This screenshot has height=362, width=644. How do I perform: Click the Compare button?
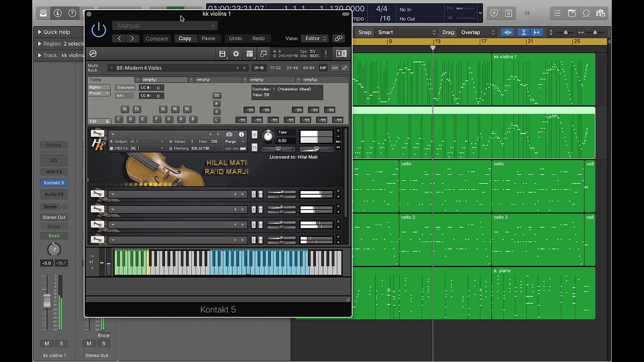click(x=157, y=38)
